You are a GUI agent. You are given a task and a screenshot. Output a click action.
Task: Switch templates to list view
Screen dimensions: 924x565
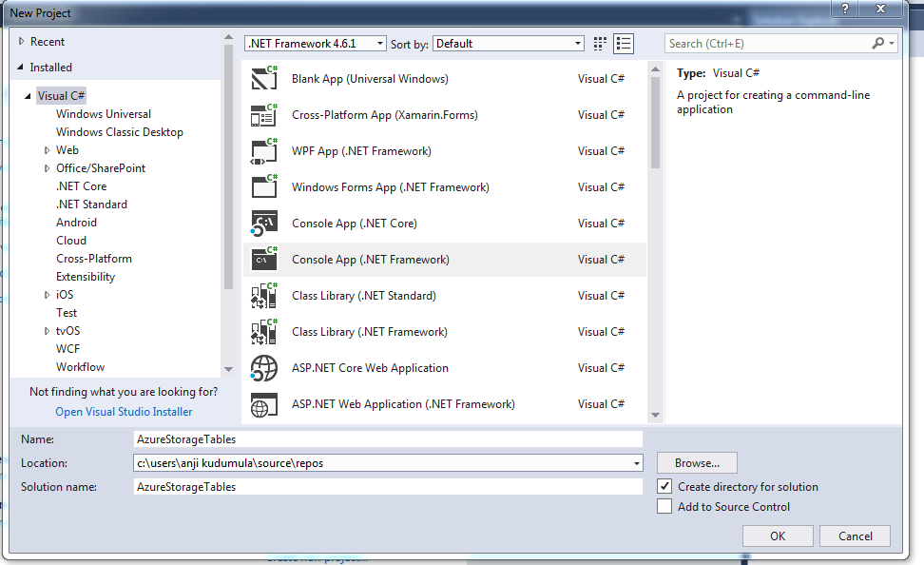pos(624,43)
